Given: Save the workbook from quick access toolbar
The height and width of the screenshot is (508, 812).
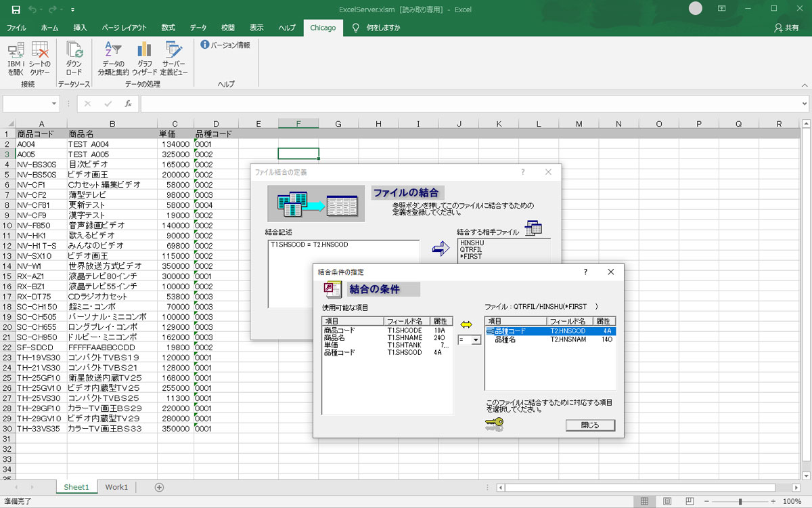Looking at the screenshot, I should [x=16, y=9].
